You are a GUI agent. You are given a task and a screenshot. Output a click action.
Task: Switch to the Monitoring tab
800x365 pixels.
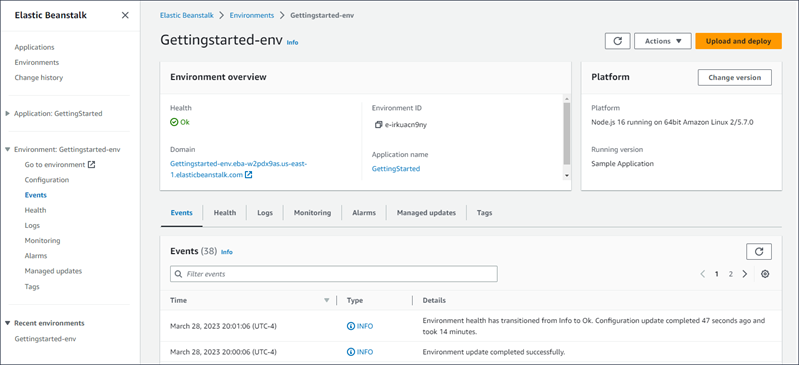312,213
